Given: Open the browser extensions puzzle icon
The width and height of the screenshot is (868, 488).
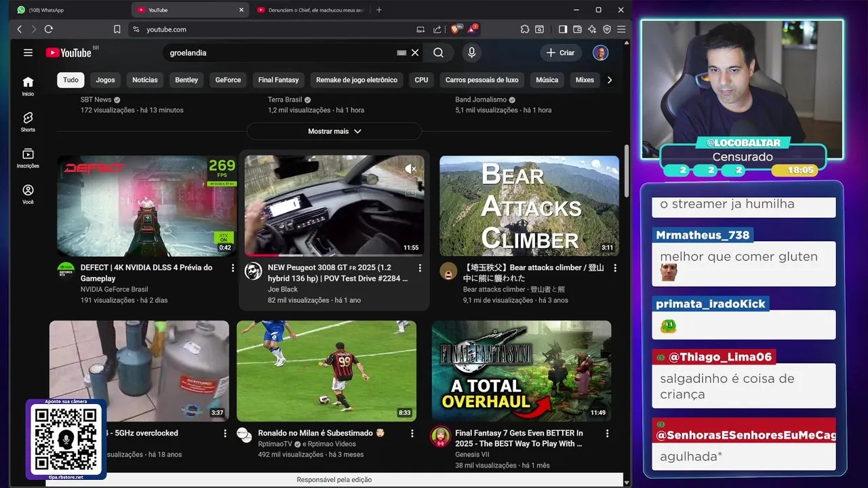Looking at the screenshot, I should tap(525, 29).
